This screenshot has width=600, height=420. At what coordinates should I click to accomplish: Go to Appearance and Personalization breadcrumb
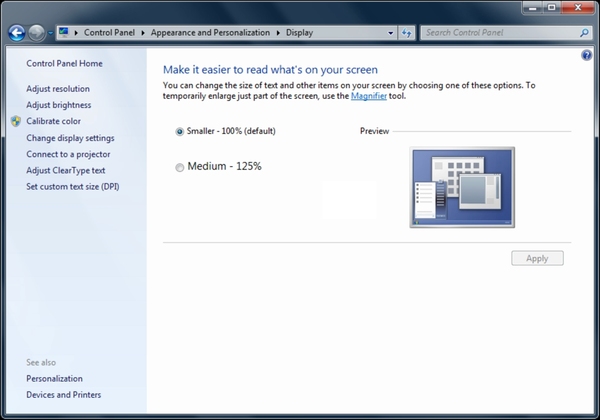coord(210,33)
